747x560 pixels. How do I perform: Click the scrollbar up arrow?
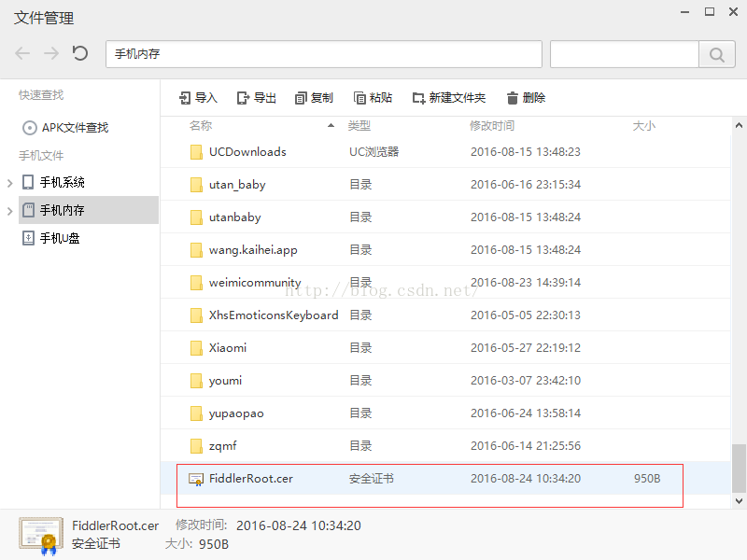pos(739,126)
